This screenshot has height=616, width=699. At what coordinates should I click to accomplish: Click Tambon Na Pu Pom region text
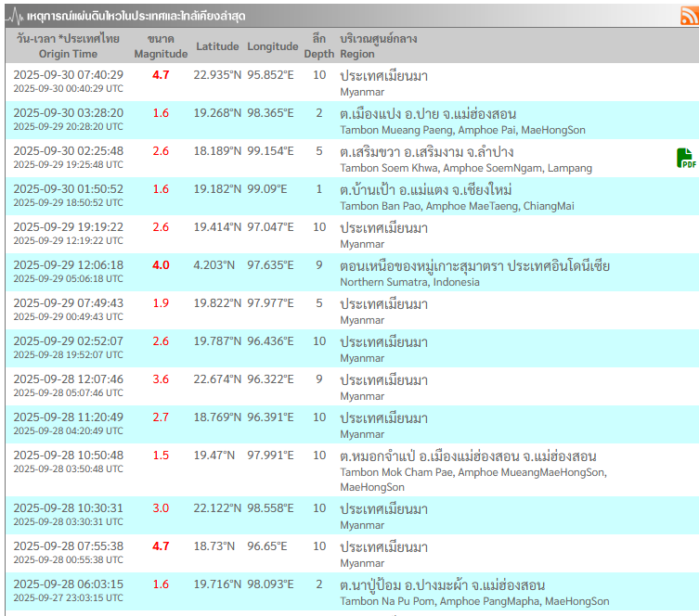[x=474, y=601]
